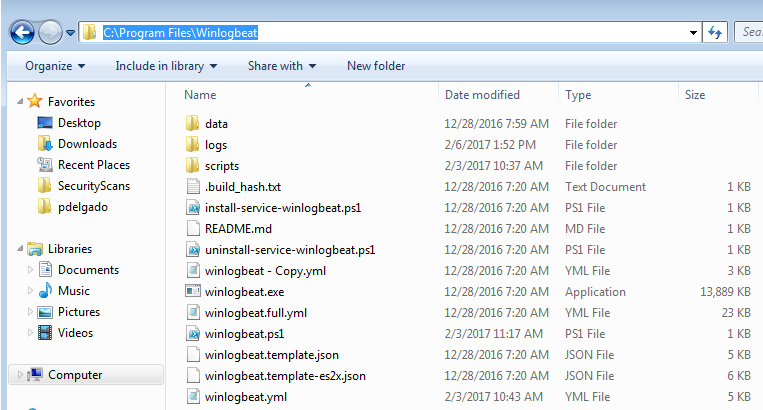
Task: Select the winlogbeat.yml file icon
Action: [x=193, y=396]
